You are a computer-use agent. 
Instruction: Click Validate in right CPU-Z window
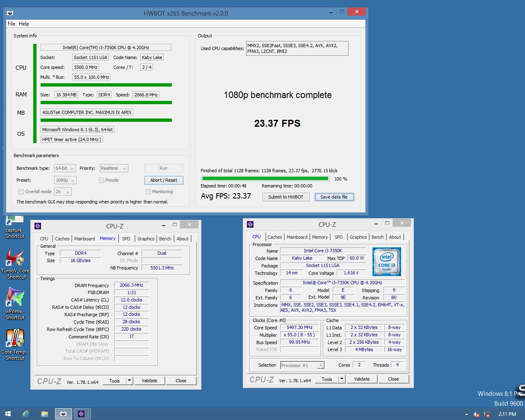pyautogui.click(x=362, y=379)
